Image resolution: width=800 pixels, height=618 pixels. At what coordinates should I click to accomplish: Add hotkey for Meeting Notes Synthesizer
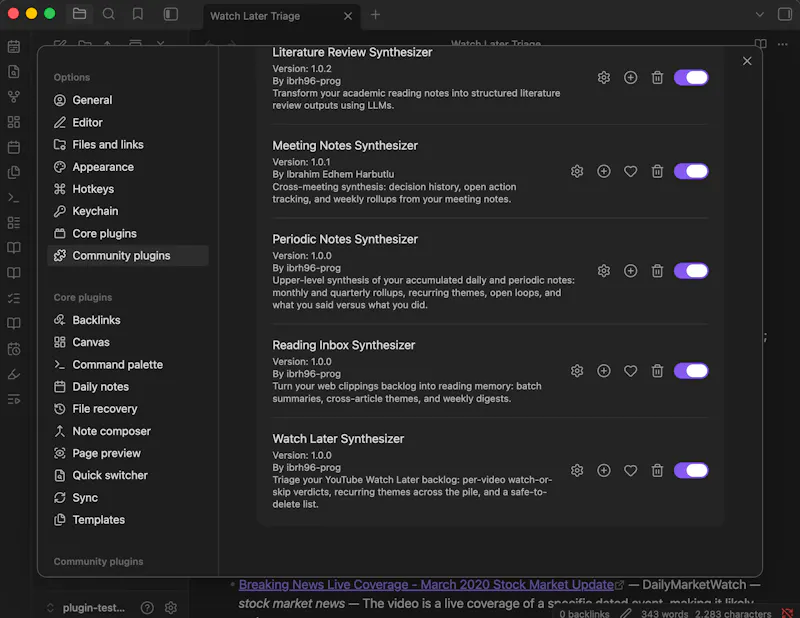pyautogui.click(x=604, y=171)
